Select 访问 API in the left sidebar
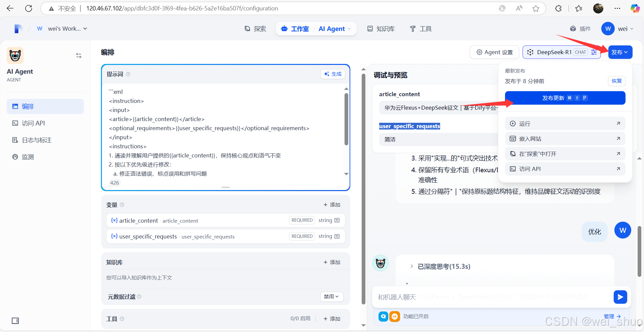644x332 pixels. click(45, 123)
